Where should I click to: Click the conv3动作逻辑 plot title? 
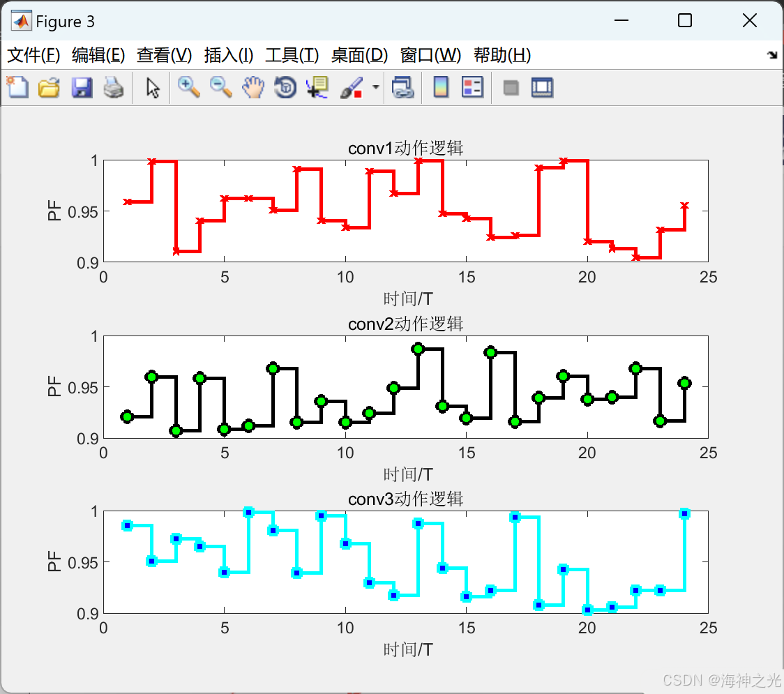405,499
